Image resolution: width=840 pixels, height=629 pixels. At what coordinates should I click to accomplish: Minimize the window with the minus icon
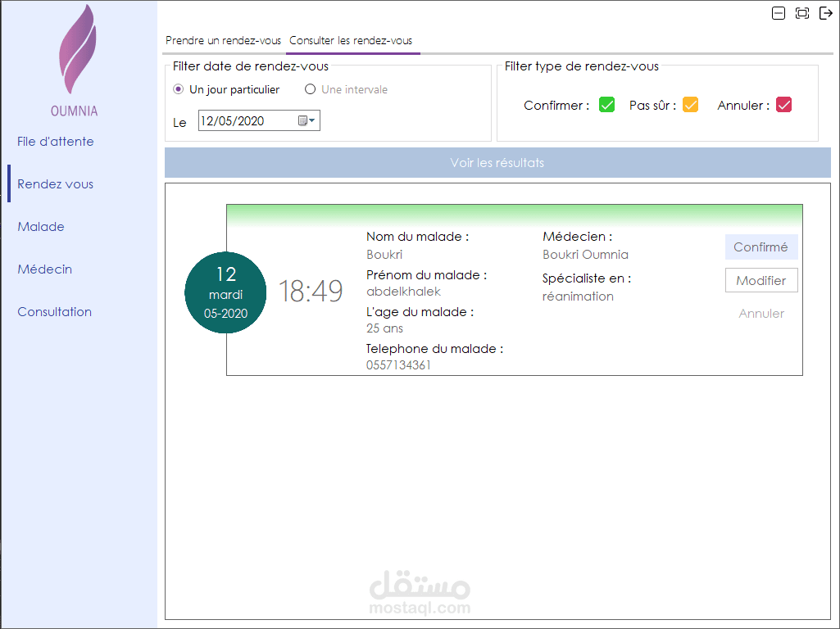tap(779, 13)
